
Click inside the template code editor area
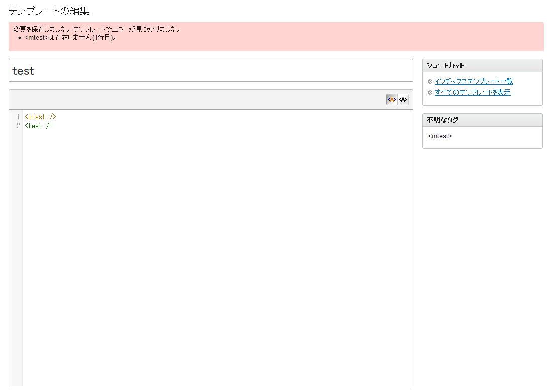pos(218,247)
